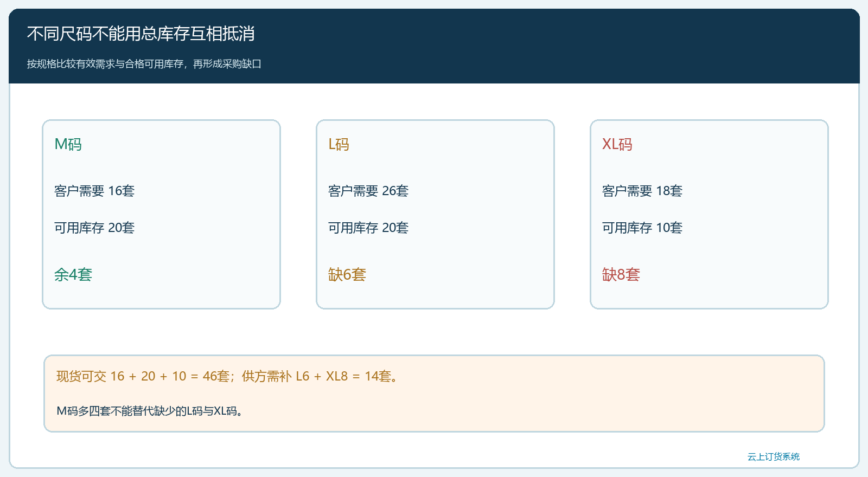Click the L码 card heading
Screen dimensions: 868x477
339,144
